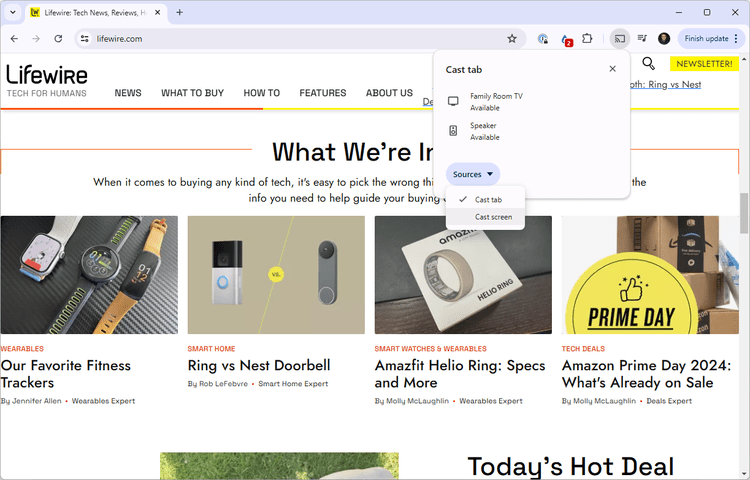Click the TECH DEALS category label
The image size is (750, 480).
pyautogui.click(x=583, y=349)
